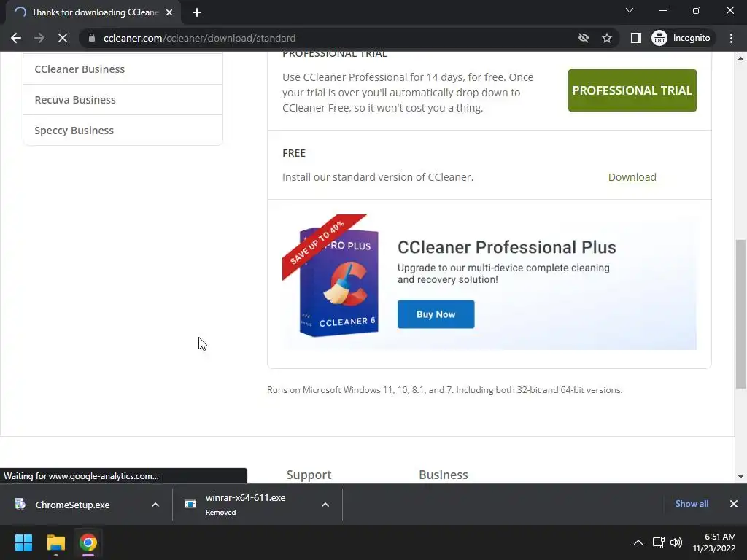Click the scrollbar up arrow
747x560 pixels.
[740, 58]
